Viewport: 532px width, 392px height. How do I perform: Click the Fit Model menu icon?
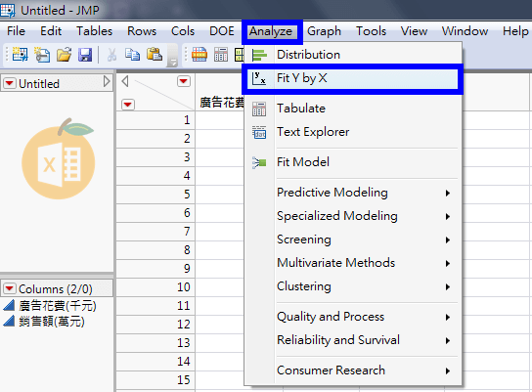click(x=259, y=162)
